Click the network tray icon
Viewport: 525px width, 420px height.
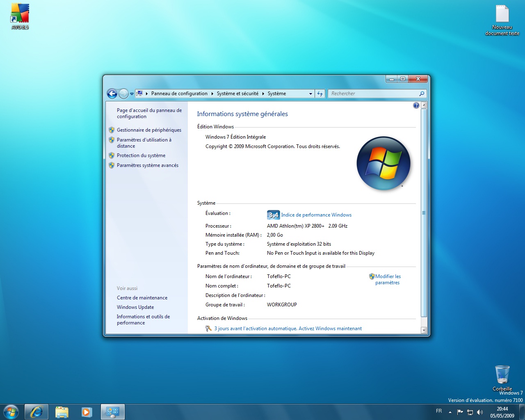tap(470, 412)
